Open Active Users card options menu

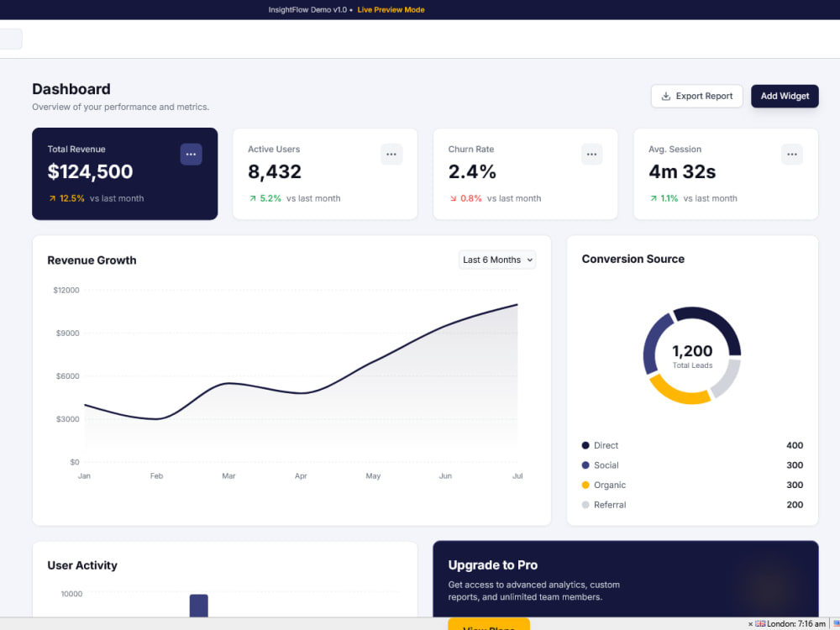391,155
